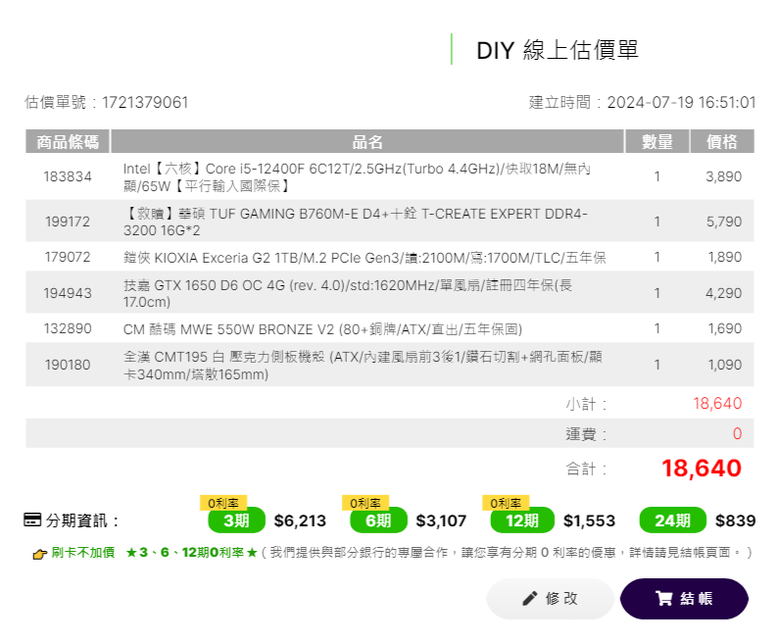This screenshot has height=643, width=780.
Task: Click the 商品條碼 column header
Action: 68,141
